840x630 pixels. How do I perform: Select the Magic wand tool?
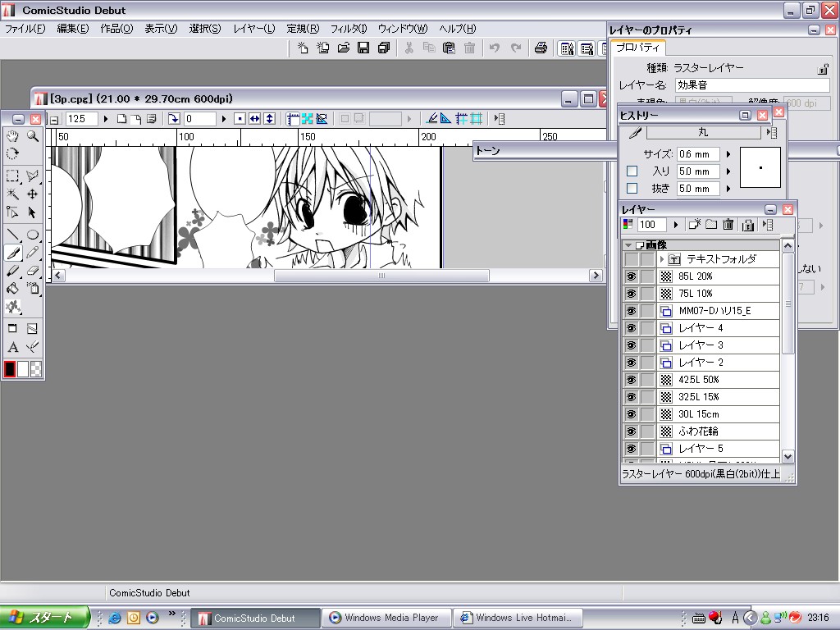[x=13, y=194]
